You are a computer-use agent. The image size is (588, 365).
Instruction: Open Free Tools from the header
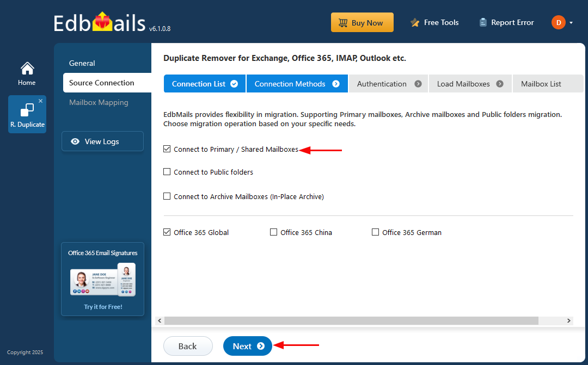pyautogui.click(x=434, y=23)
